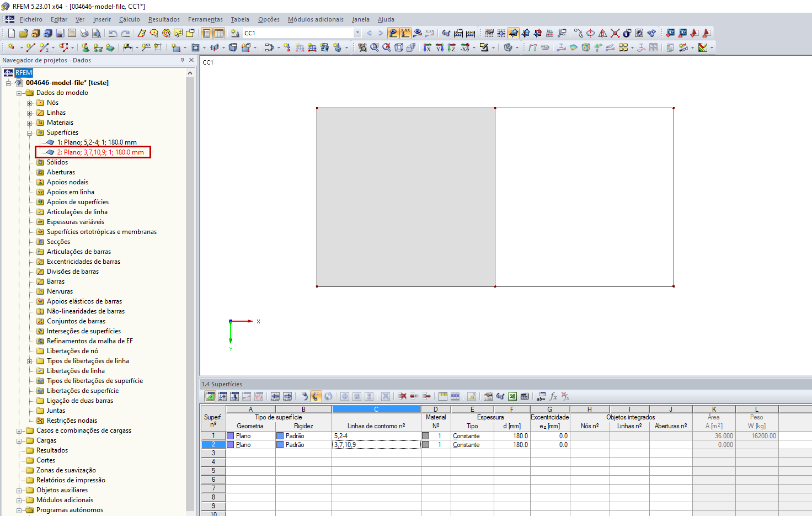812x516 pixels.
Task: Close the project navigator panel
Action: pos(191,60)
